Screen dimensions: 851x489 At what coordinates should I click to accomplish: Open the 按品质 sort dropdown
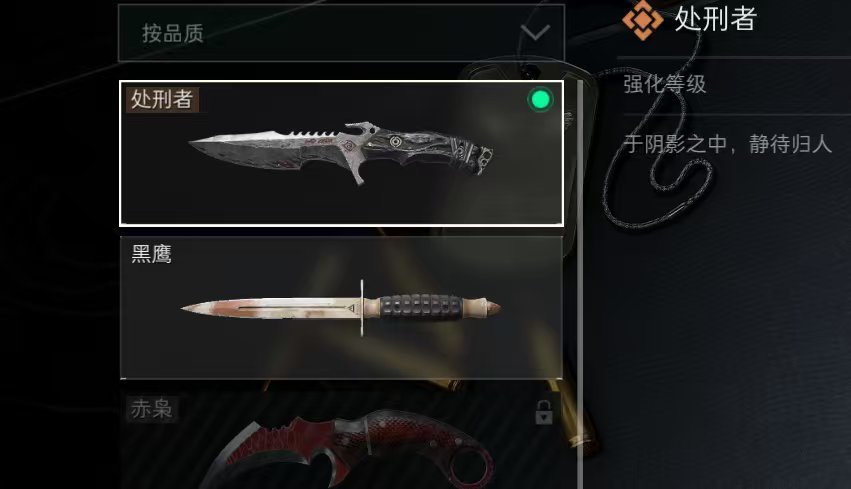341,33
